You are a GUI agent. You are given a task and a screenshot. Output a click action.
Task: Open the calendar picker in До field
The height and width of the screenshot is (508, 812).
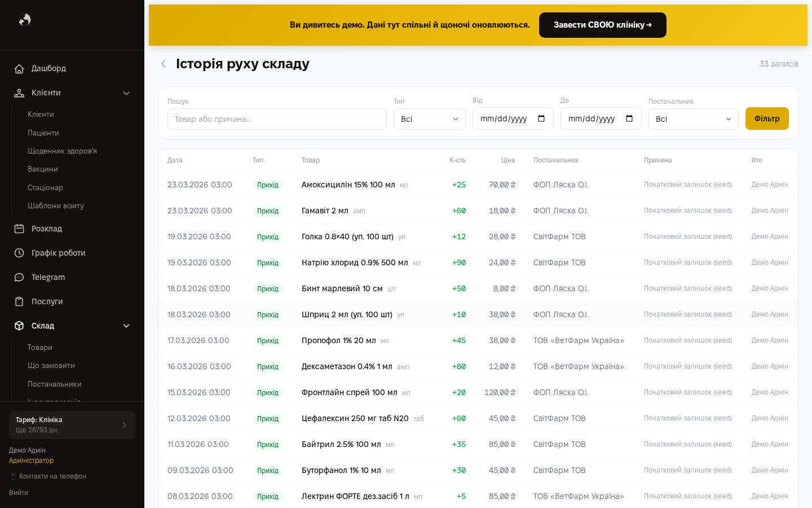pos(629,119)
